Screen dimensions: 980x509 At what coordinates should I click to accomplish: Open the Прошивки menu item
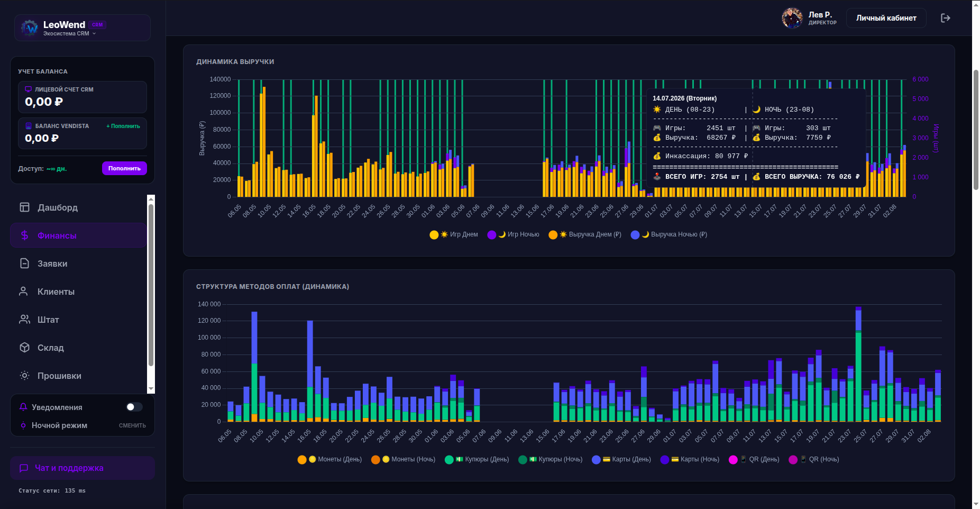pyautogui.click(x=78, y=376)
